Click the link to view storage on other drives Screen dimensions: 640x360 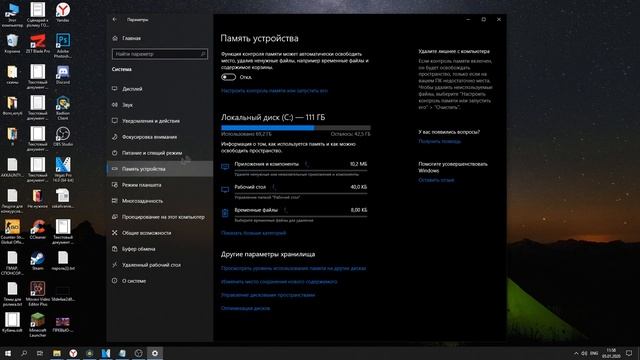pyautogui.click(x=293, y=268)
